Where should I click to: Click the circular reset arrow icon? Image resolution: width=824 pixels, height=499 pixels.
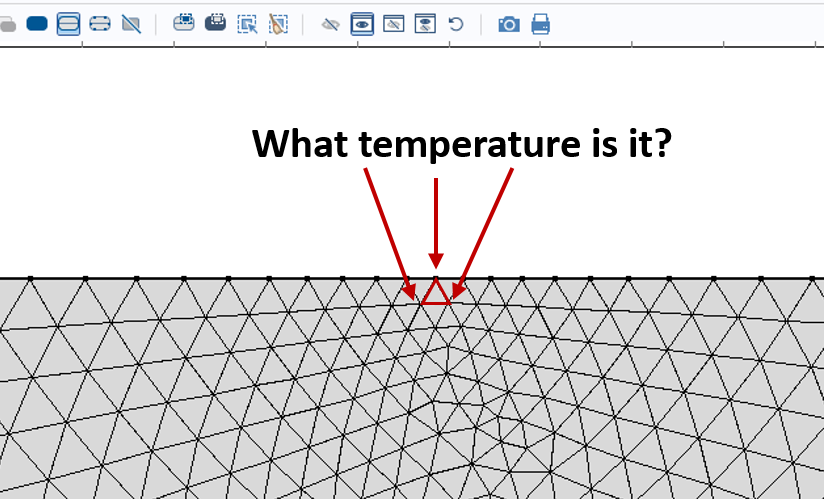pyautogui.click(x=456, y=24)
